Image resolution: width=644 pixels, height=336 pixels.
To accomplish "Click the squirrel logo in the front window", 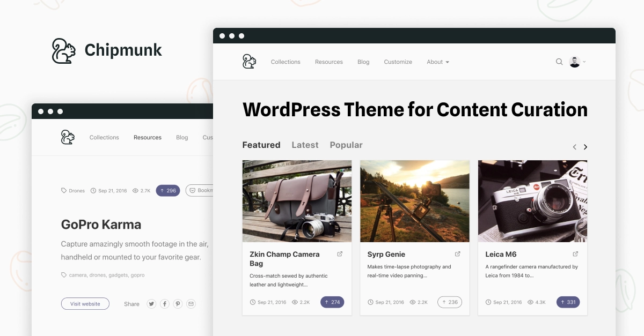I will pos(249,62).
